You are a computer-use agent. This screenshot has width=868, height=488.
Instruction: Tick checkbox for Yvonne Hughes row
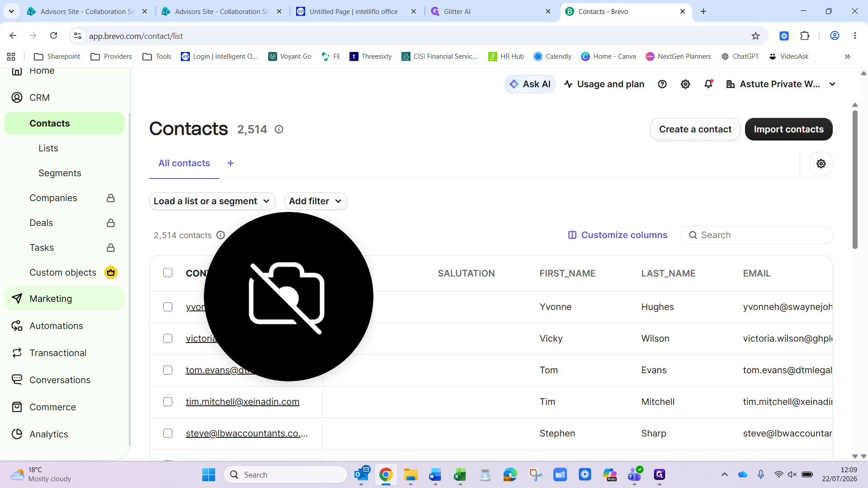tap(168, 307)
